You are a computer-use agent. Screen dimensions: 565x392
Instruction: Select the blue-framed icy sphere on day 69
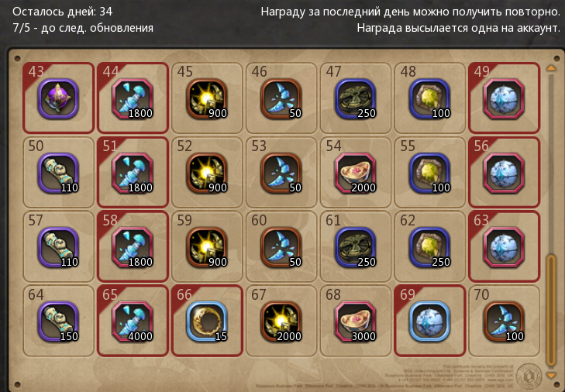click(x=429, y=322)
